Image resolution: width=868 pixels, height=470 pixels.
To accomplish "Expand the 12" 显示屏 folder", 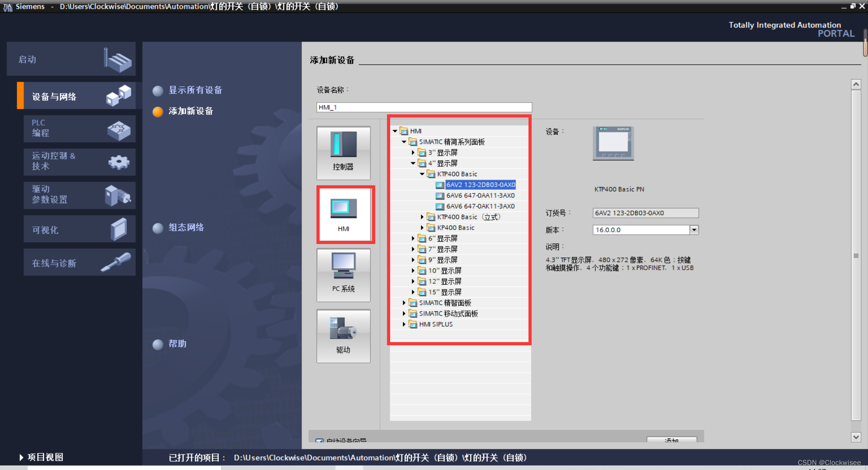I will pyautogui.click(x=413, y=282).
